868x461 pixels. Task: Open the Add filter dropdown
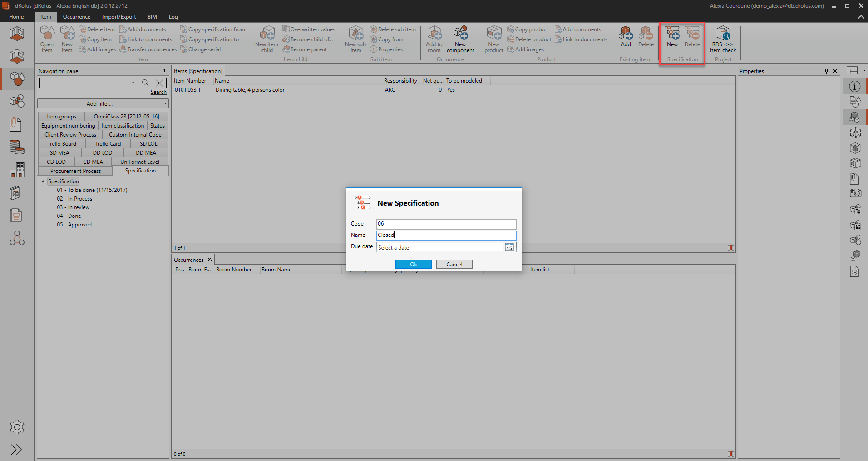[103, 104]
